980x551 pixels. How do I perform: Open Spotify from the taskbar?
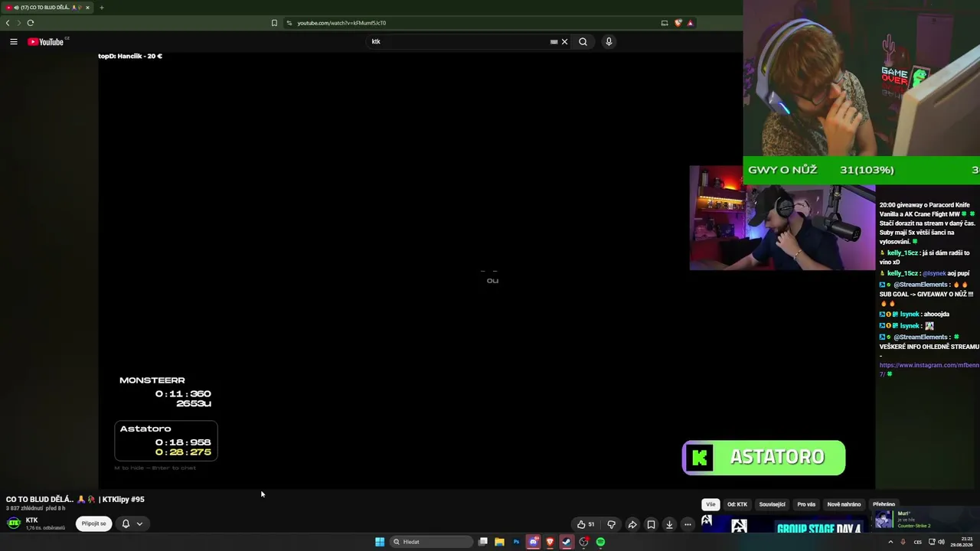[600, 542]
